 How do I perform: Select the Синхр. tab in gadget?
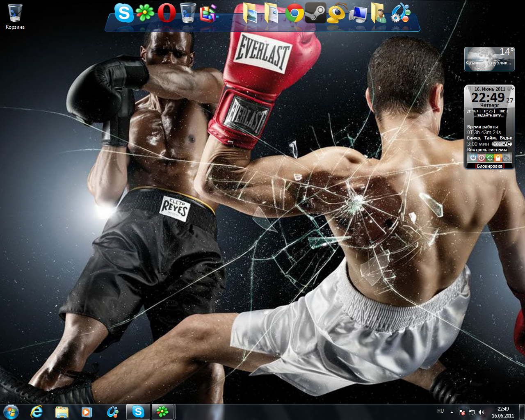474,138
